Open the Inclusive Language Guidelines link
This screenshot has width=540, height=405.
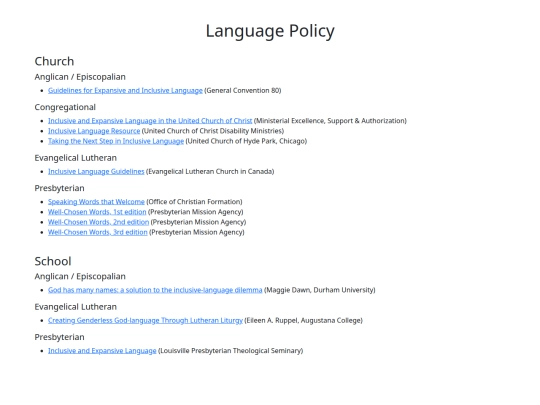coord(96,172)
